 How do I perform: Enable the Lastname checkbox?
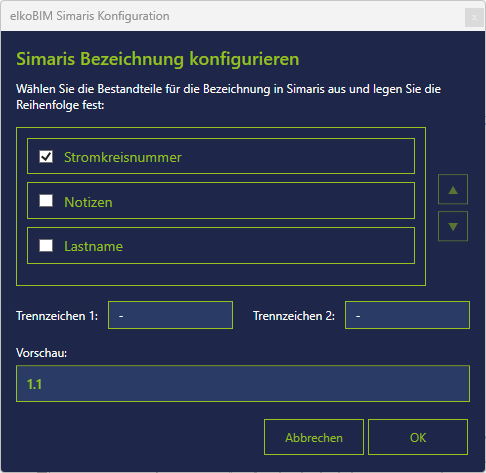point(46,246)
